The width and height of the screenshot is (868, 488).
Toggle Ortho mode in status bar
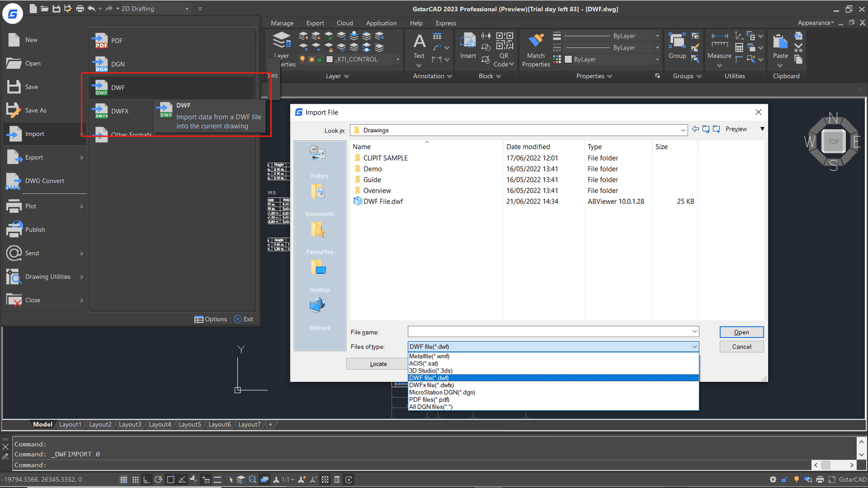click(x=146, y=479)
